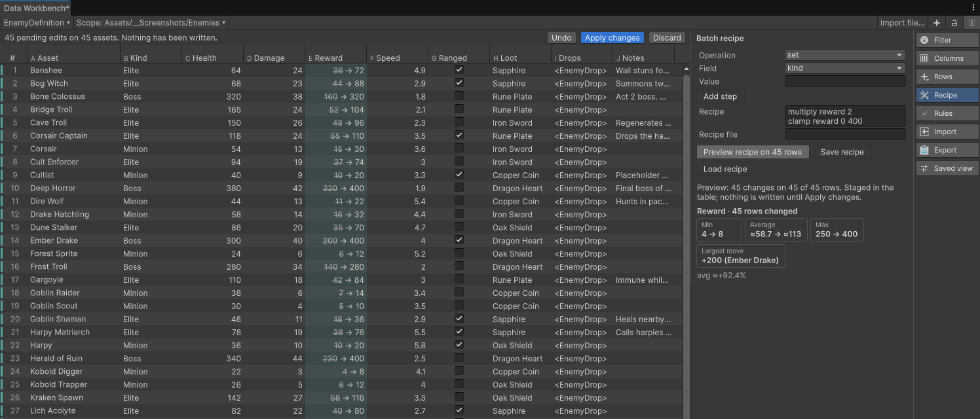Click the Health column header
Viewport: 980px width, 419px height.
tap(213, 58)
